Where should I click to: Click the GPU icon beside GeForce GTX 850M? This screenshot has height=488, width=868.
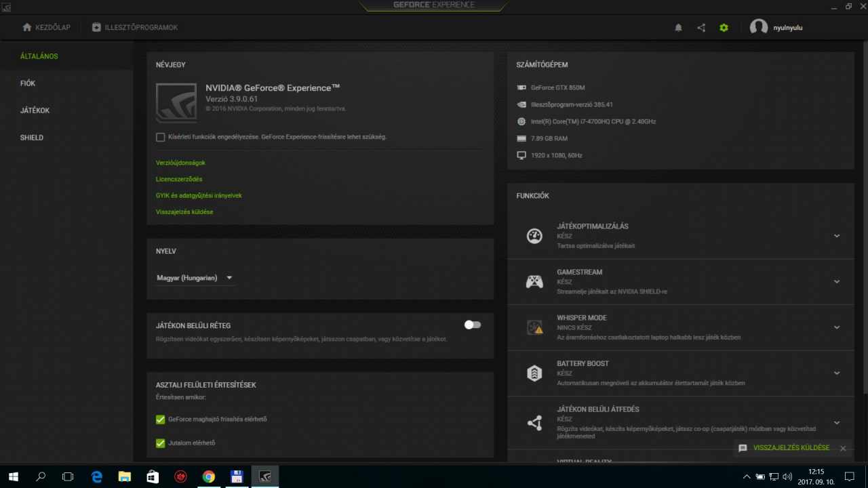pos(521,87)
